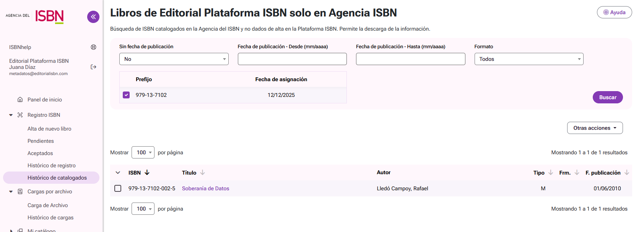Viewport: 644px width, 232px height.
Task: Collapse the sidebar with double-chevron button
Action: [93, 17]
